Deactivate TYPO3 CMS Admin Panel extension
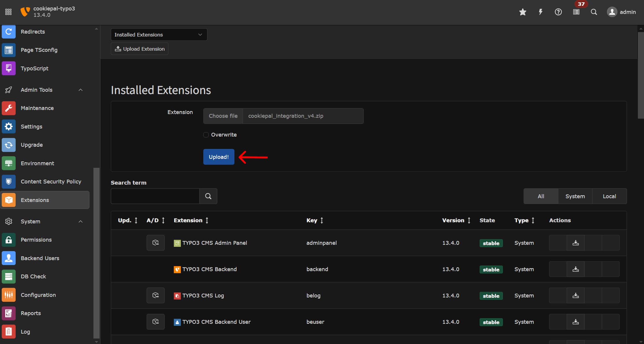644x344 pixels. coord(155,243)
